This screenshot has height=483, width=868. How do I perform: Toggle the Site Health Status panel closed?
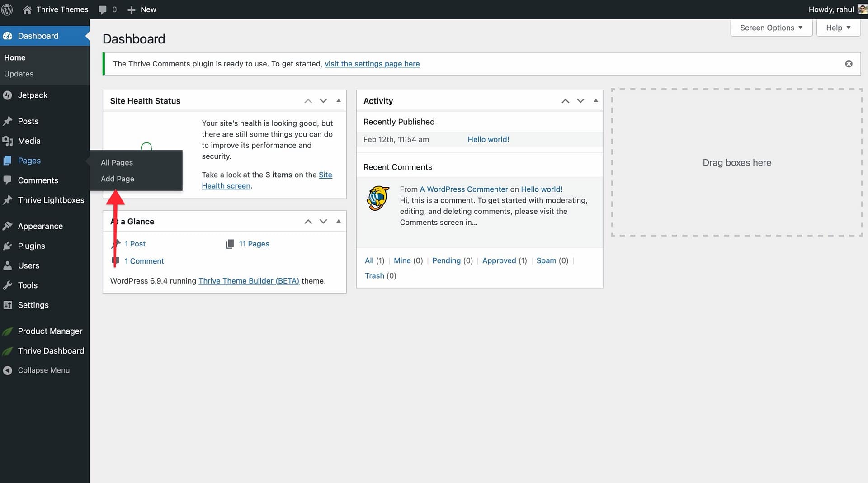click(x=339, y=100)
